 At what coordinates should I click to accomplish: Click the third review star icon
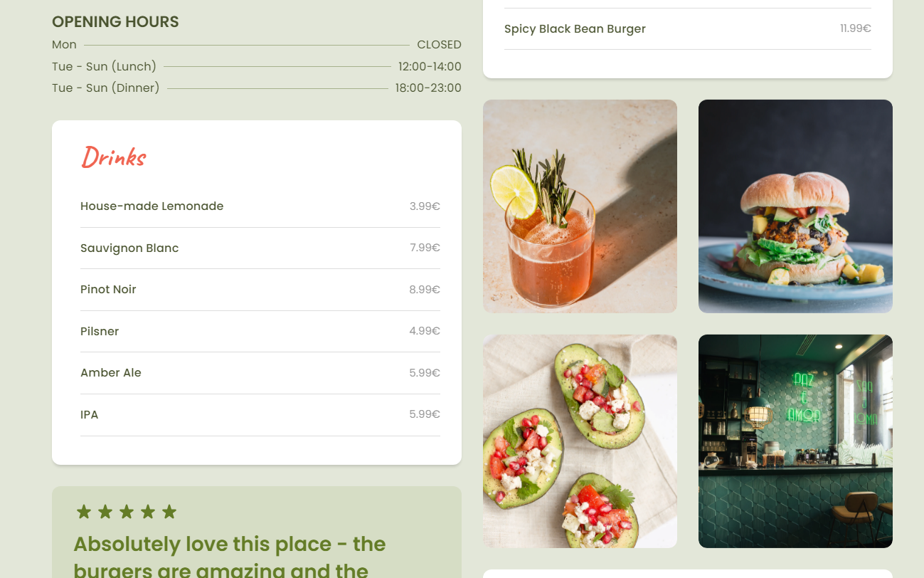(127, 511)
